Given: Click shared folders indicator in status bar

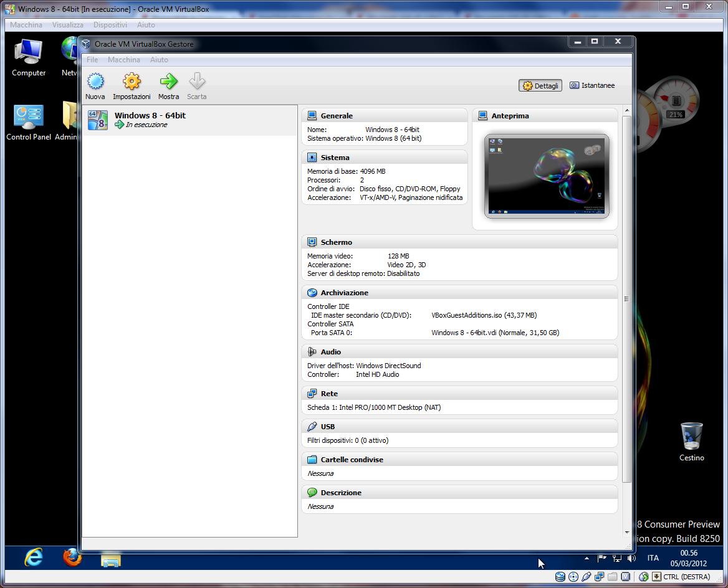Looking at the screenshot, I should [x=613, y=577].
